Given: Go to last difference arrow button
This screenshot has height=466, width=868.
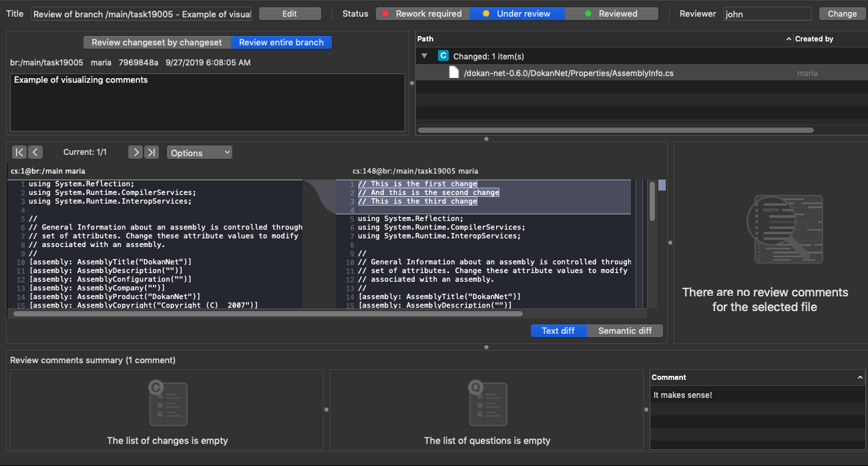Looking at the screenshot, I should 152,152.
